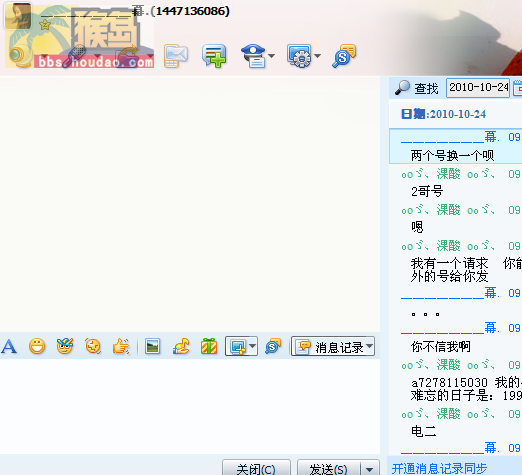
Task: Click the contact number (1447136086) in title
Action: click(190, 11)
